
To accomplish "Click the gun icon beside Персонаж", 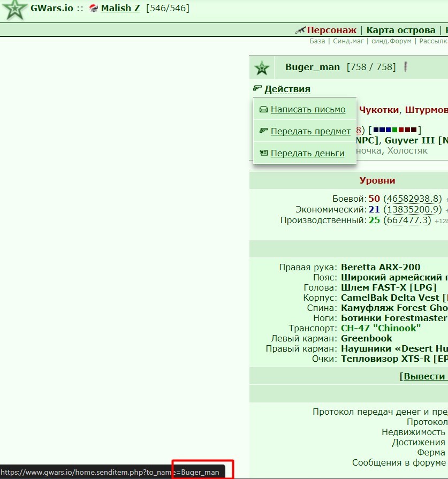I will [x=300, y=30].
